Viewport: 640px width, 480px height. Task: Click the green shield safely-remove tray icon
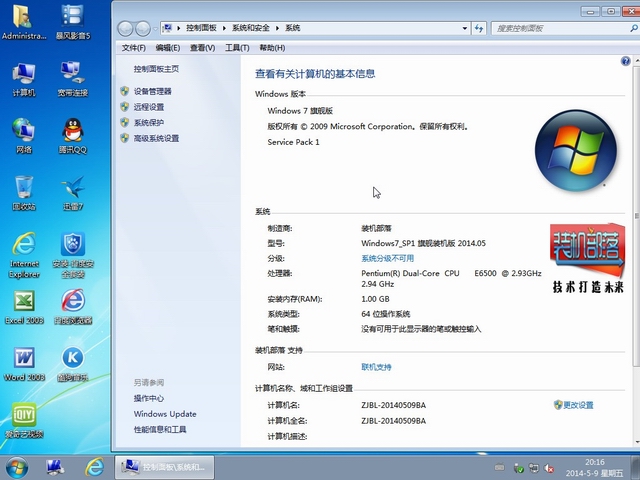click(x=518, y=468)
